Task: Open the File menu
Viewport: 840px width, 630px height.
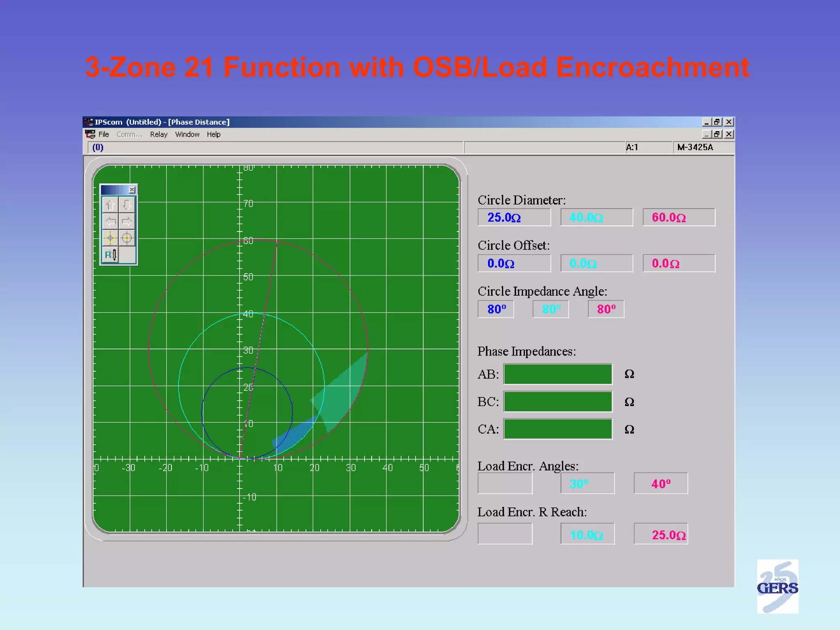Action: (x=104, y=134)
